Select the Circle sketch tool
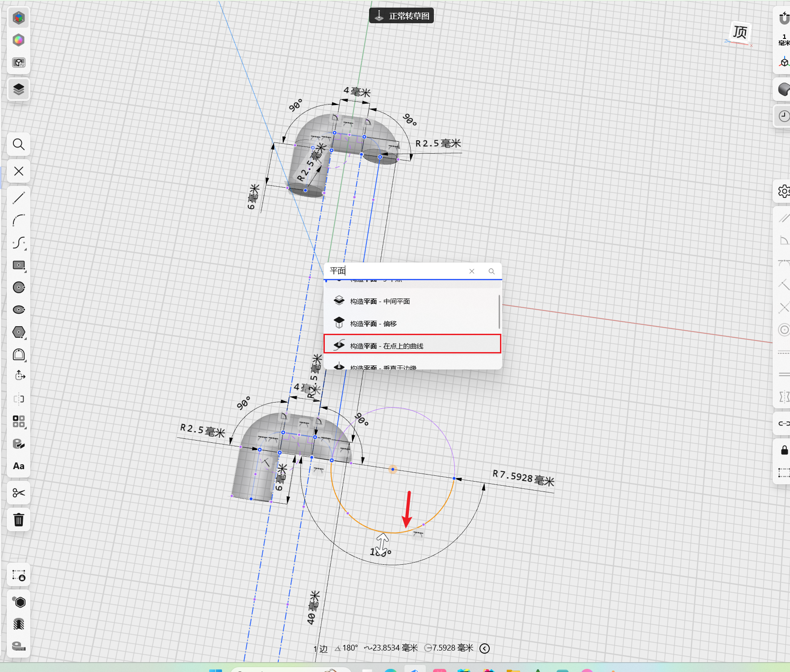This screenshot has width=790, height=672. 19,287
